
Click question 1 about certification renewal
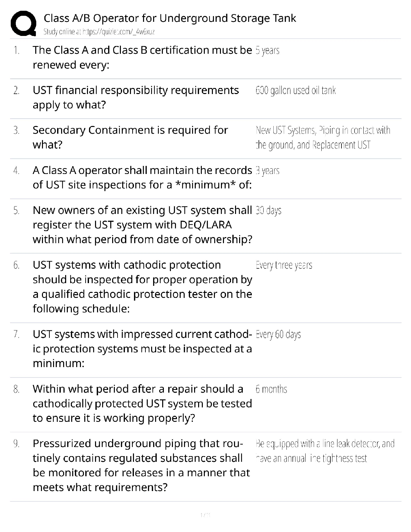point(142,57)
